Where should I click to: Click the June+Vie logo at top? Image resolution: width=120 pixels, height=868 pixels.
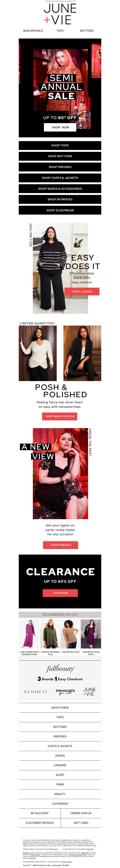pyautogui.click(x=60, y=14)
